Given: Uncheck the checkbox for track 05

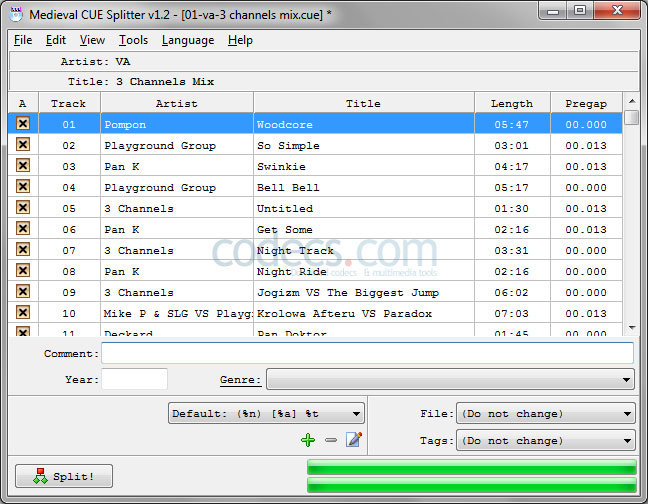Looking at the screenshot, I should click(x=23, y=207).
